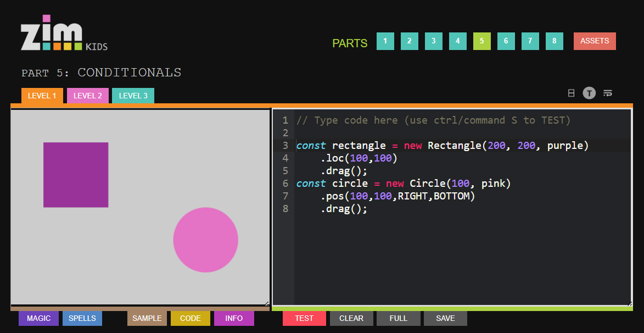Toggle the stacked panel layout icon
Image resolution: width=644 pixels, height=333 pixels.
click(571, 93)
